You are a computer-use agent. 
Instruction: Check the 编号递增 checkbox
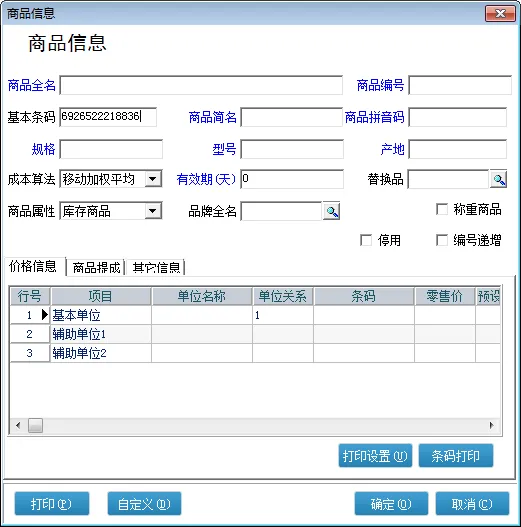click(x=441, y=240)
